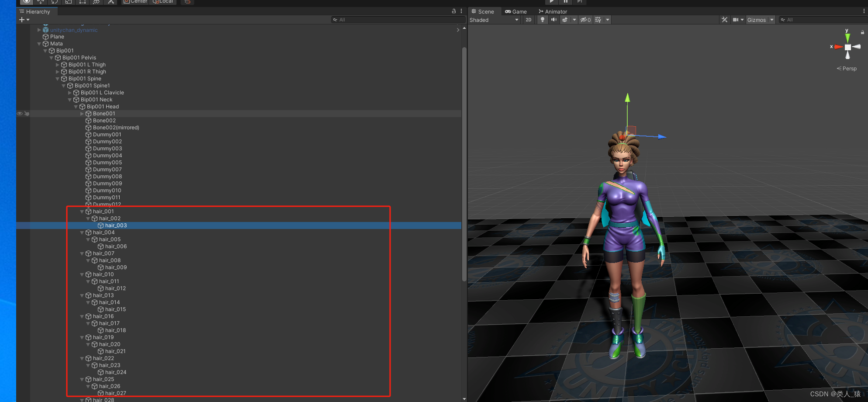
Task: Open the Shaded draw mode dropdown
Action: click(x=494, y=20)
